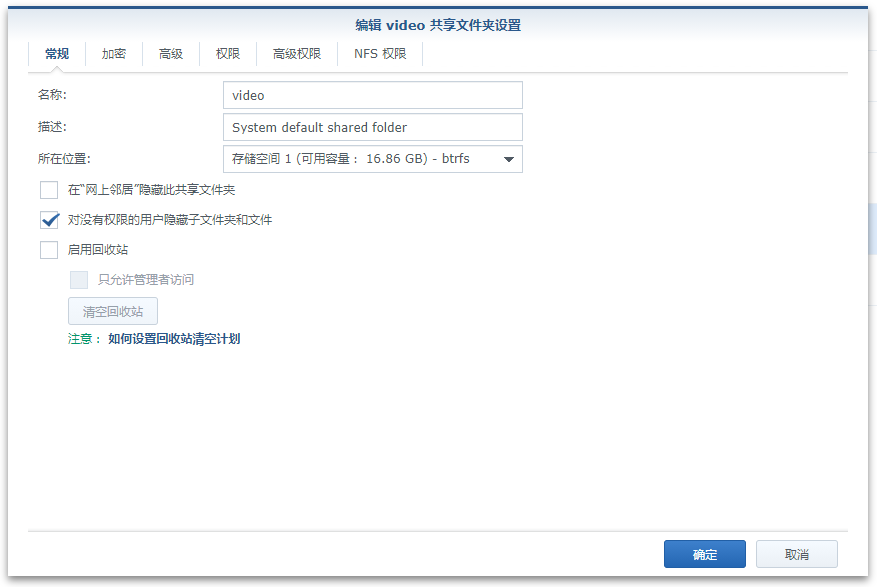The height and width of the screenshot is (587, 877).
Task: Click the 描述 field with System default text
Action: coord(372,127)
